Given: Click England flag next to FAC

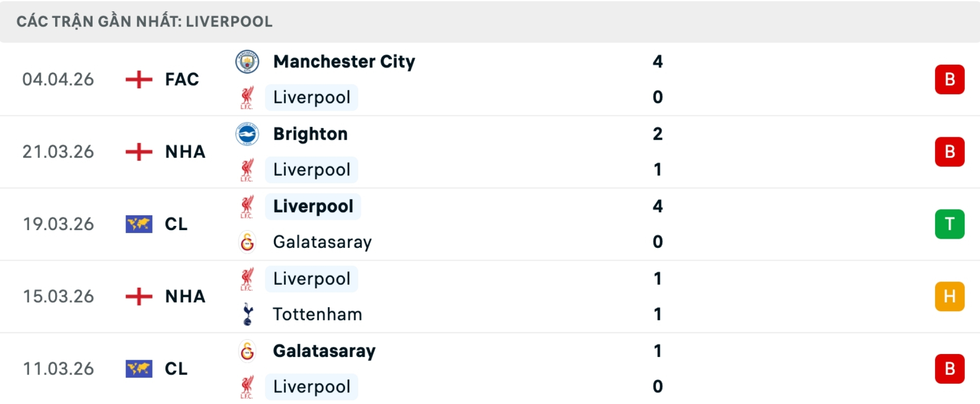Looking at the screenshot, I should tap(139, 80).
